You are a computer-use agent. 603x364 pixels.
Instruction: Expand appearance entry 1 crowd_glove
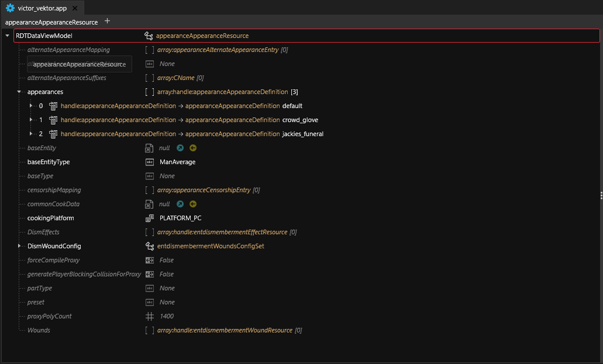coord(31,120)
